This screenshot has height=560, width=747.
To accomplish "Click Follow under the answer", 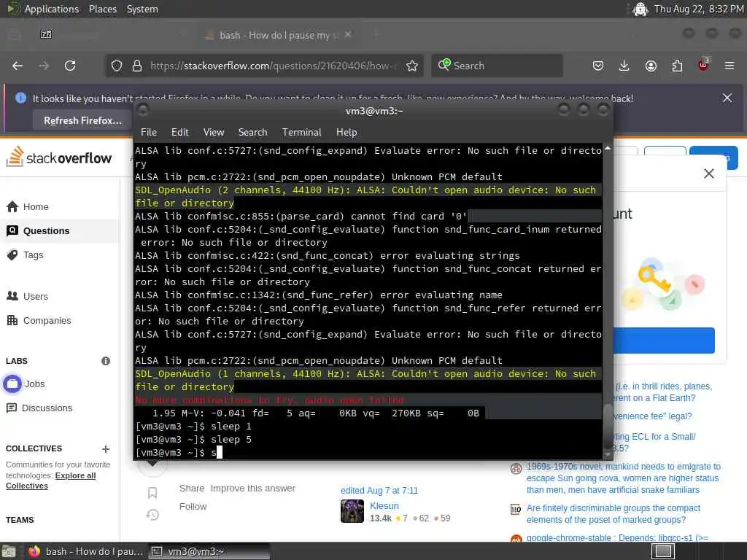I will click(x=193, y=507).
